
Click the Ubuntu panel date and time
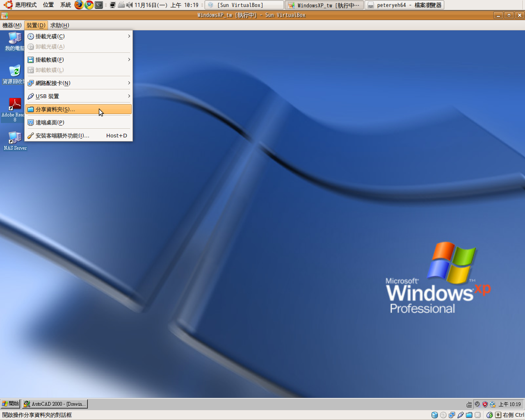point(167,5)
